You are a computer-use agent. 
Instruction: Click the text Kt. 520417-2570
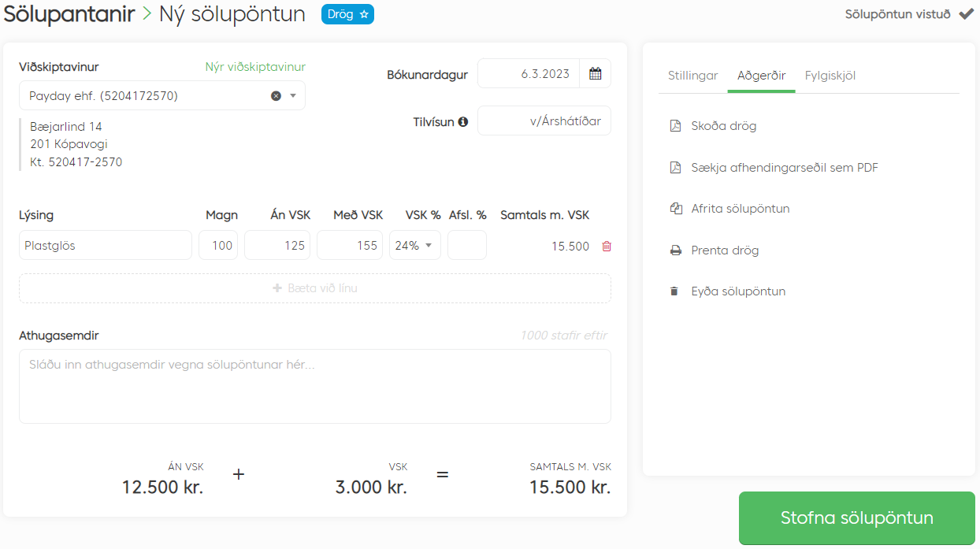coord(76,163)
